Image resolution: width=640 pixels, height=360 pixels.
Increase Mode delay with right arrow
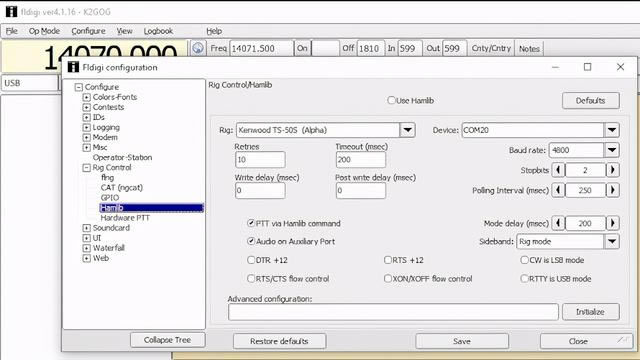tap(612, 223)
